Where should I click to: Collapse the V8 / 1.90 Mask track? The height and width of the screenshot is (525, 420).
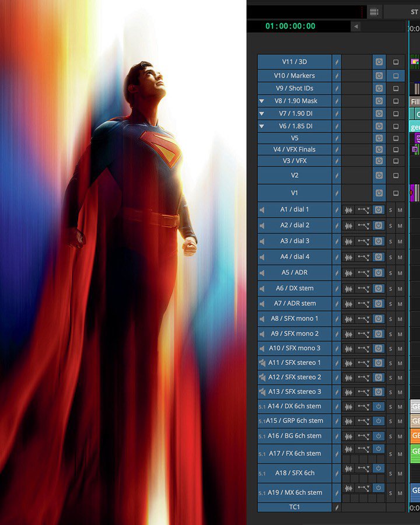pos(262,101)
